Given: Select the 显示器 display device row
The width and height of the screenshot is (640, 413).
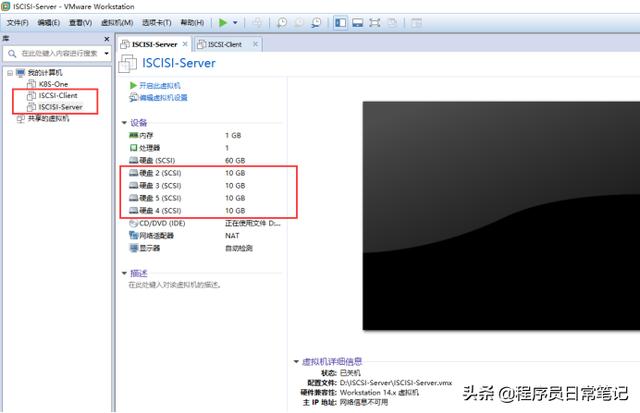Looking at the screenshot, I should coord(204,248).
